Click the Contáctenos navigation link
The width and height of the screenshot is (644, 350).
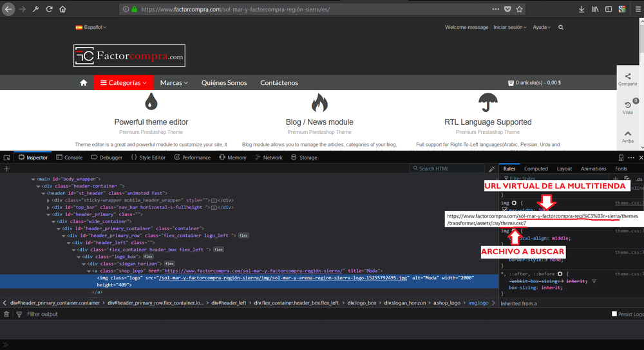click(x=279, y=83)
